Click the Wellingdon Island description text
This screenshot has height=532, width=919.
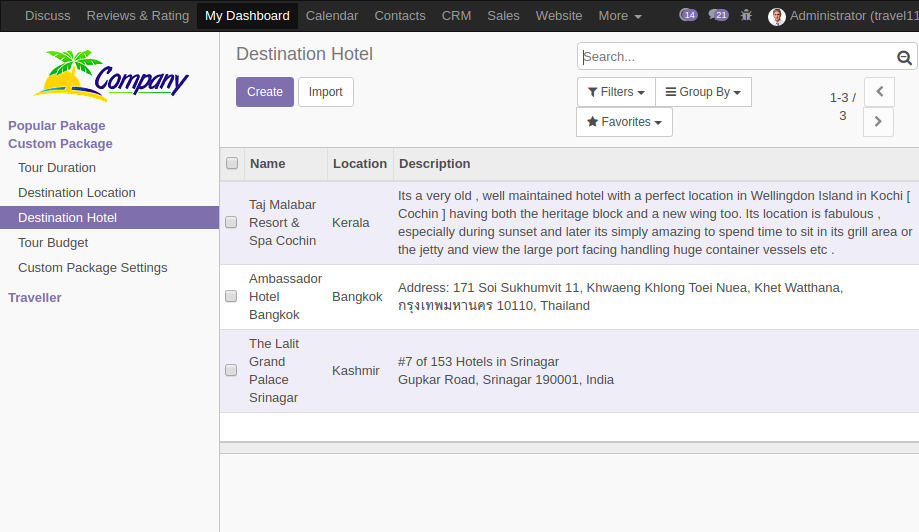tap(655, 223)
